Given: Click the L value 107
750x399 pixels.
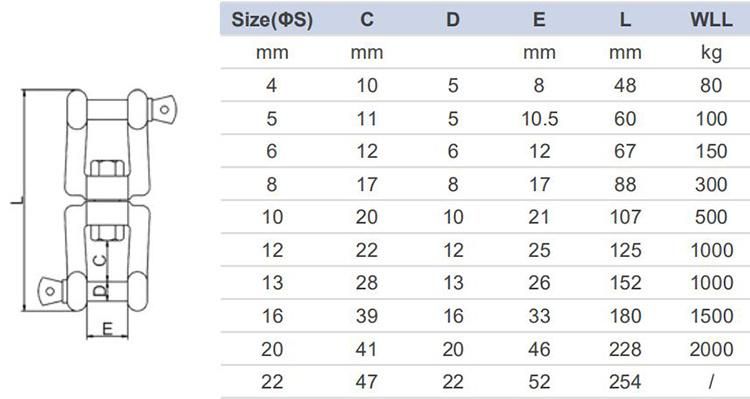Looking at the screenshot, I should click(625, 217).
